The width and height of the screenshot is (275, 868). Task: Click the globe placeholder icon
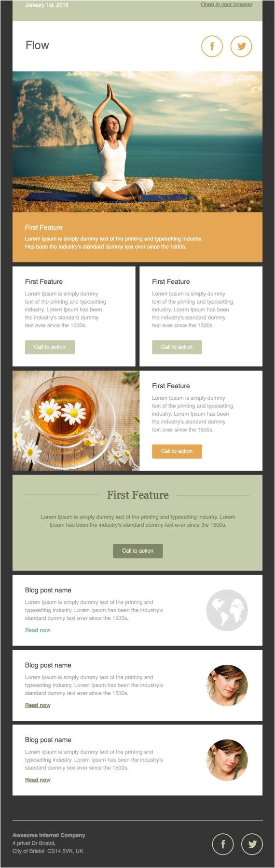click(227, 610)
